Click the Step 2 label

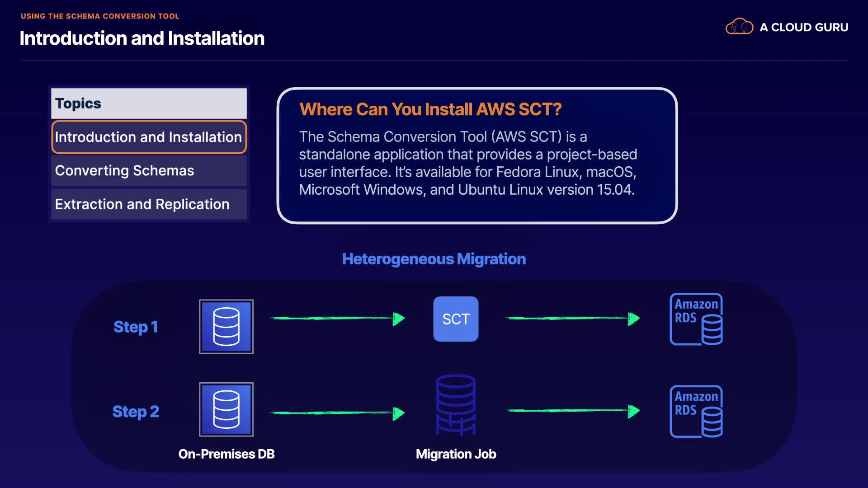point(135,412)
